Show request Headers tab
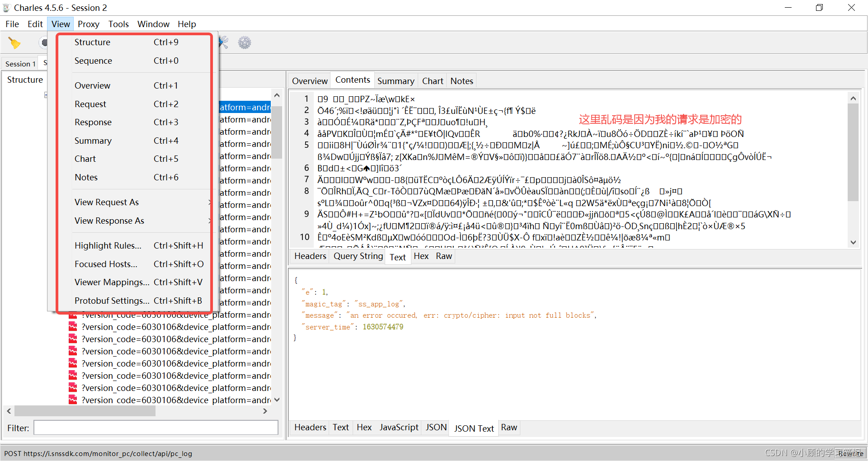 coord(310,256)
